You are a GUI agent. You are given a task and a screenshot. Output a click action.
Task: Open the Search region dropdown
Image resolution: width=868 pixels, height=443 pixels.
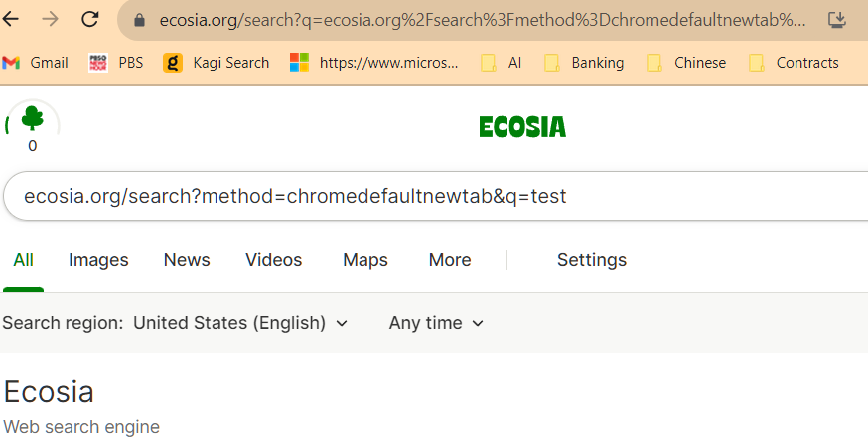click(x=240, y=323)
